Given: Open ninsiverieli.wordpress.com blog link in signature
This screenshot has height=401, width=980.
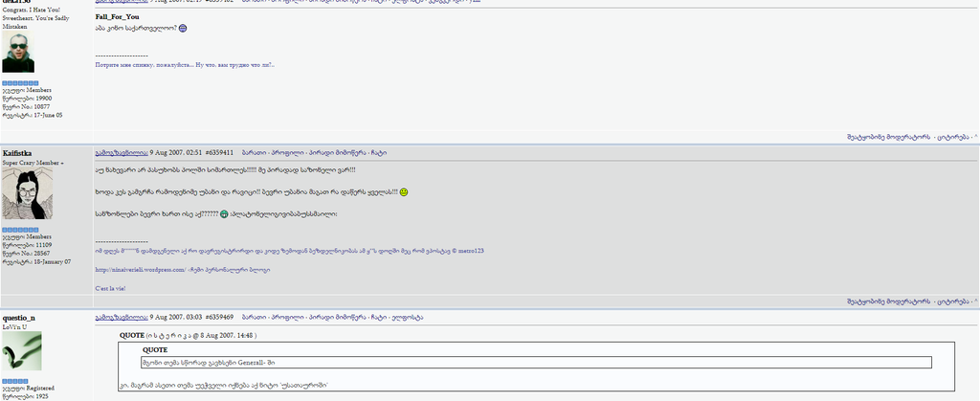Looking at the screenshot, I should tap(140, 270).
